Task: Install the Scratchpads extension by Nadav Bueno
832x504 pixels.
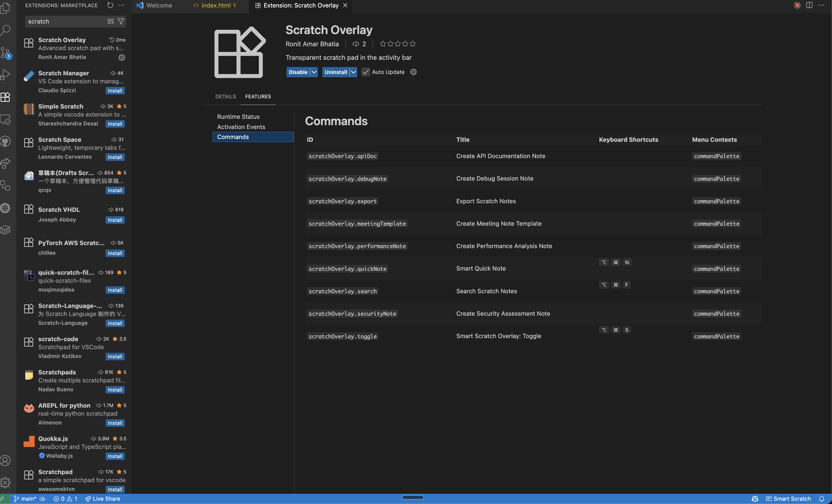Action: 115,390
